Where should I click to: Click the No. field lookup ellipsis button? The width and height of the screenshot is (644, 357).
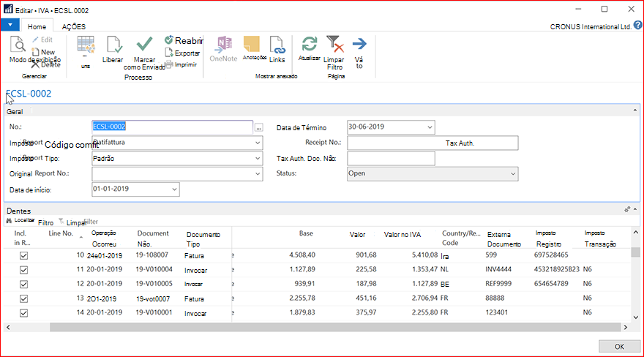point(259,127)
